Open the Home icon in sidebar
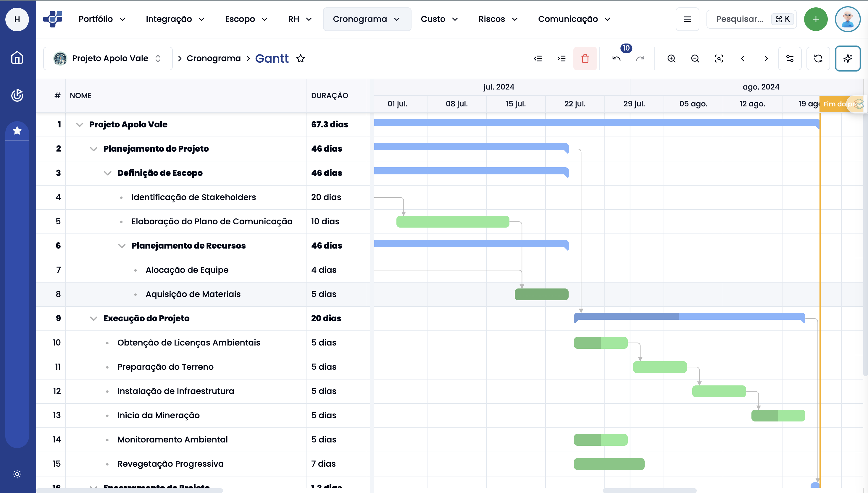This screenshot has height=493, width=868. tap(17, 58)
